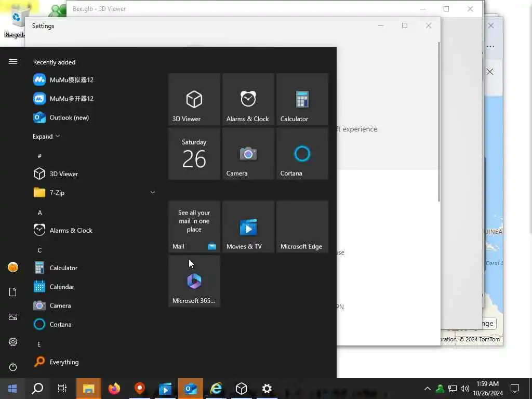
Task: Launch the Calculator tile
Action: coord(302,99)
